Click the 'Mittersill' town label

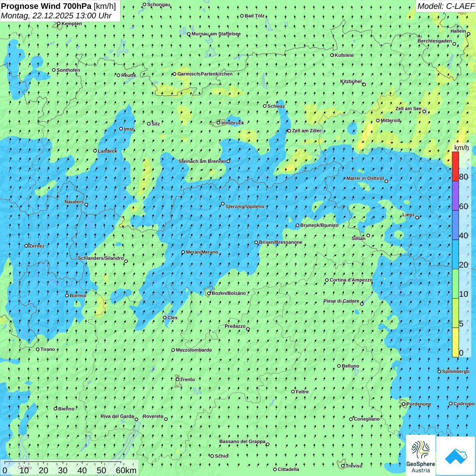pyautogui.click(x=391, y=120)
